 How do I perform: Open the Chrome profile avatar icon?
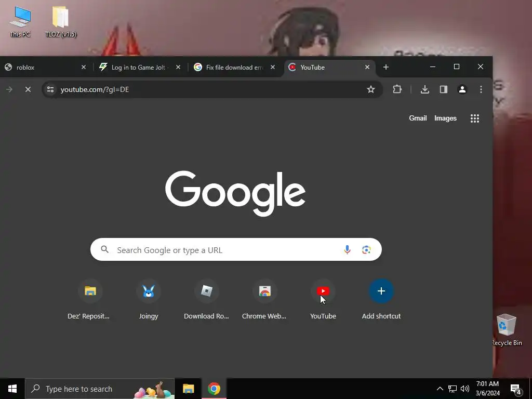[462, 89]
